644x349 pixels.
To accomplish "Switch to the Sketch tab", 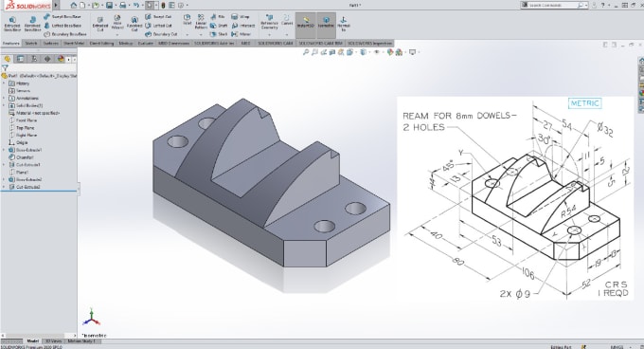I will (31, 44).
